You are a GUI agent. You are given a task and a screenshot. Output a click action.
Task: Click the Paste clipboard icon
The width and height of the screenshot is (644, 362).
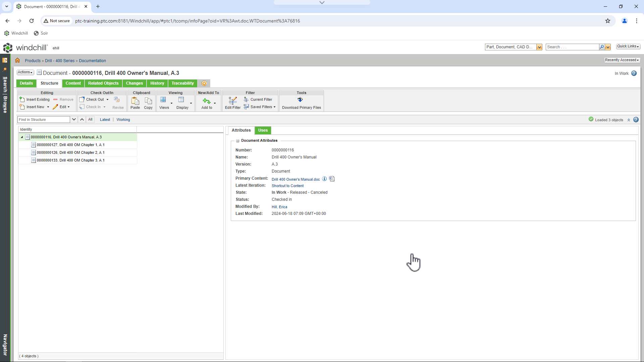point(135,101)
